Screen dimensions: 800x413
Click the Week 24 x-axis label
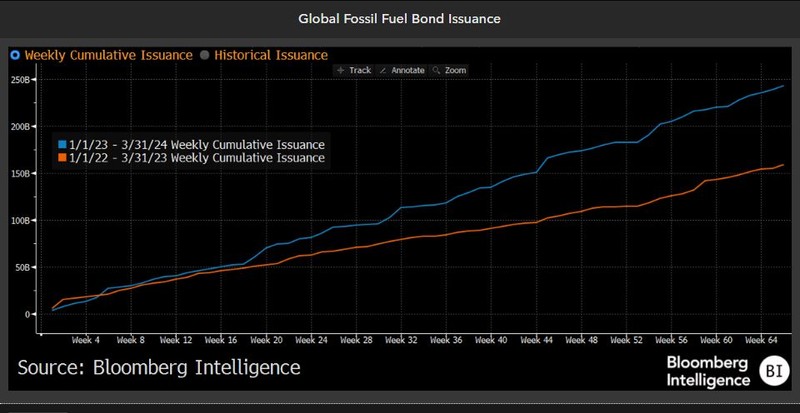(x=311, y=341)
